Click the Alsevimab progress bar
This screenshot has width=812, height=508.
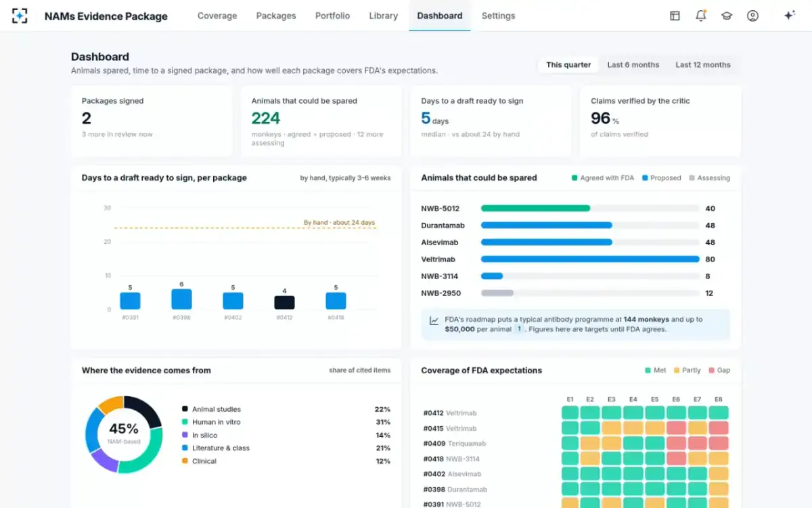(547, 242)
